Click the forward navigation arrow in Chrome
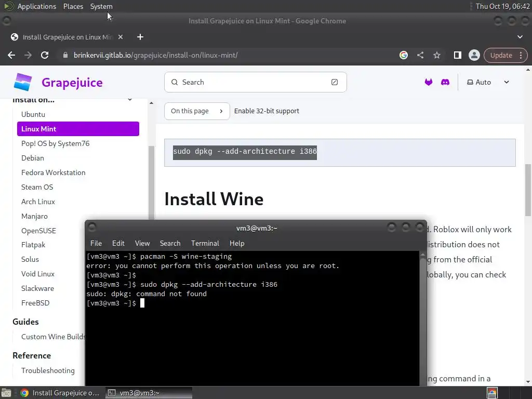The height and width of the screenshot is (399, 532). 28,55
